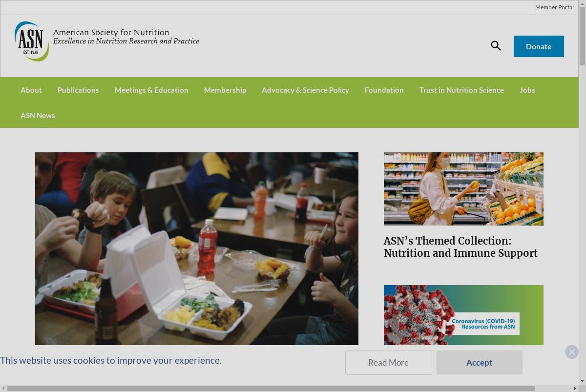Click the American Society for Nutrition title
The height and width of the screenshot is (392, 586).
111,32
